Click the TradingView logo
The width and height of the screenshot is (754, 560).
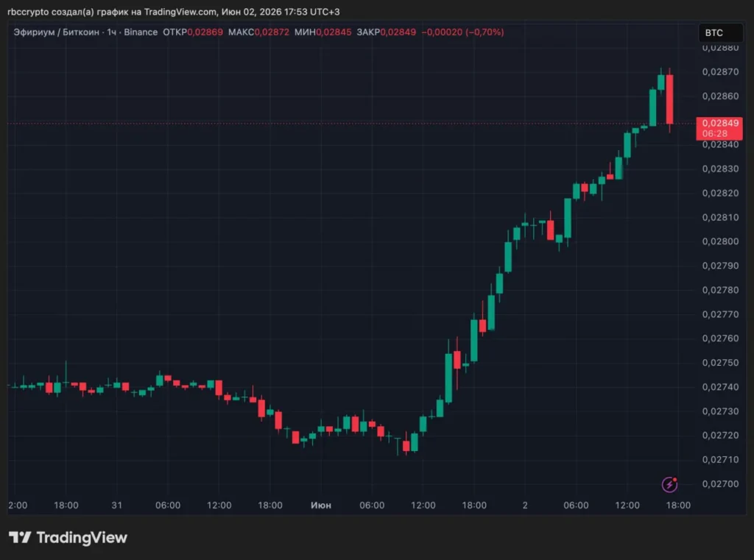[x=68, y=537]
